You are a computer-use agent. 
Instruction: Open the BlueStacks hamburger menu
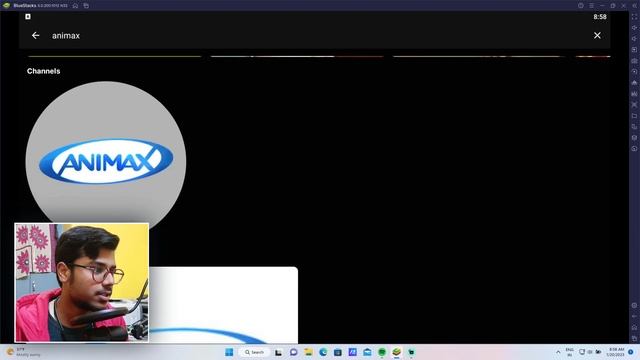[x=591, y=6]
